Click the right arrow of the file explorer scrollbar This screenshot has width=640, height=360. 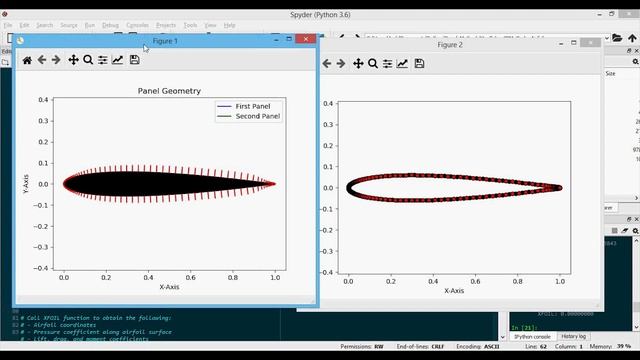(x=636, y=198)
